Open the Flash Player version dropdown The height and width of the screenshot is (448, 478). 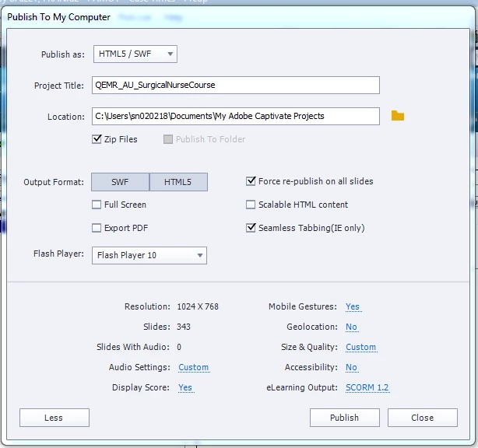(x=149, y=255)
